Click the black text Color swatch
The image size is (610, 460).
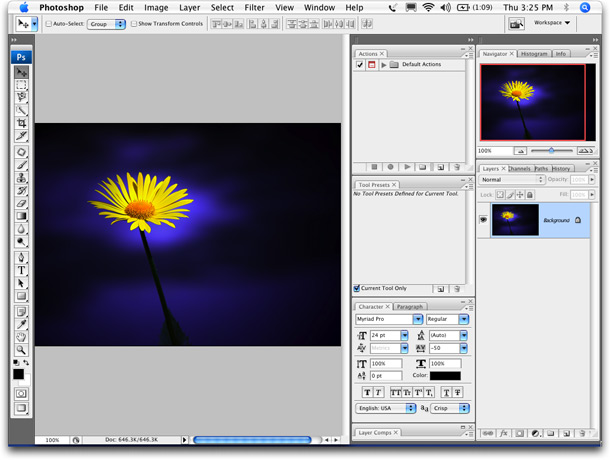point(445,375)
